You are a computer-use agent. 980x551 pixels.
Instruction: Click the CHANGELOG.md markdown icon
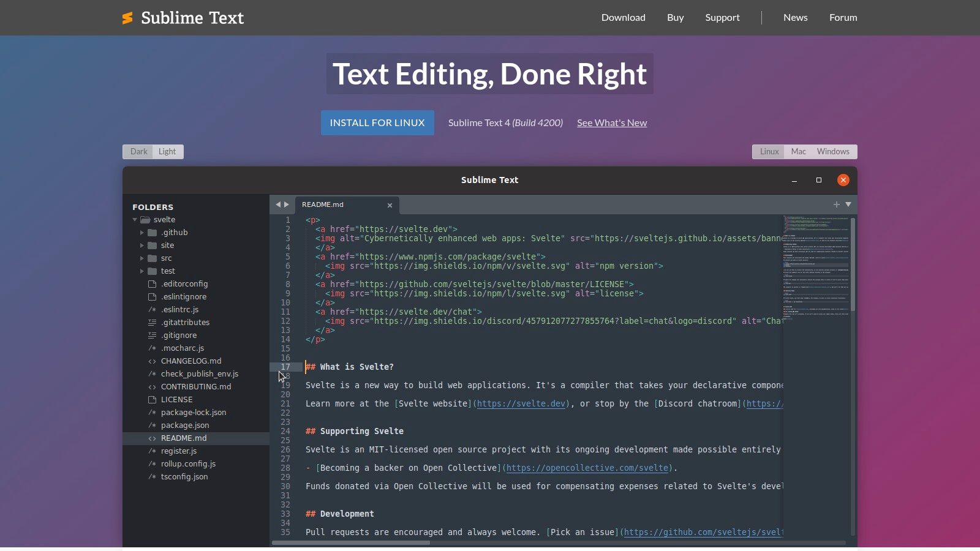click(x=152, y=361)
